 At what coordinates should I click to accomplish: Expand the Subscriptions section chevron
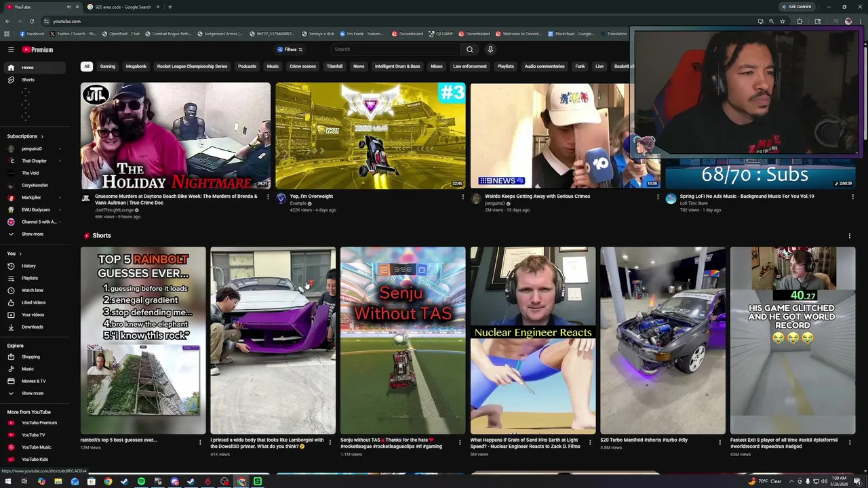point(42,136)
